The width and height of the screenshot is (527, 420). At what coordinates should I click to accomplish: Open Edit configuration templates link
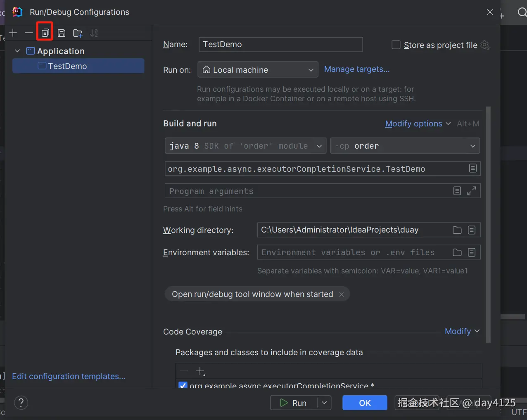pos(69,376)
